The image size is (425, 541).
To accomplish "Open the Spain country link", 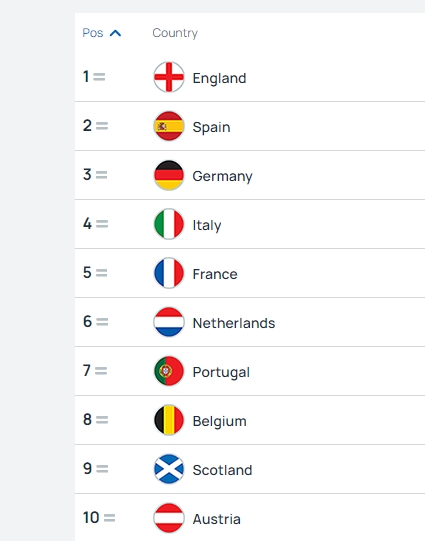I will point(211,127).
